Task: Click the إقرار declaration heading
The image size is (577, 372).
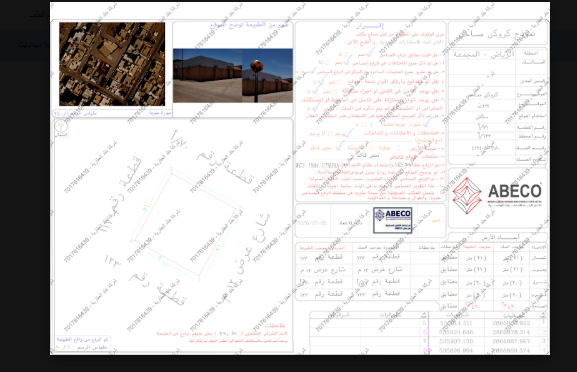Action: click(370, 26)
